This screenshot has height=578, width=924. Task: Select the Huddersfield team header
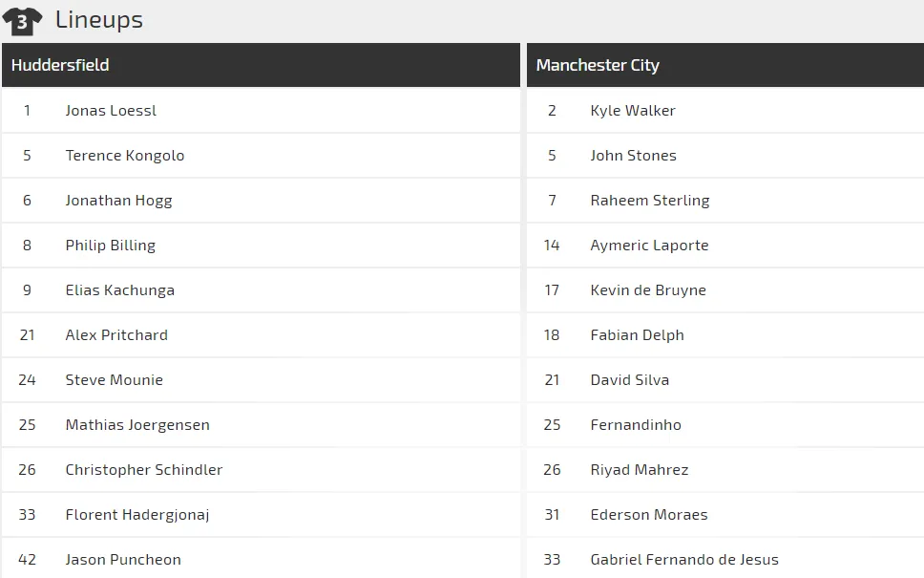click(x=261, y=65)
